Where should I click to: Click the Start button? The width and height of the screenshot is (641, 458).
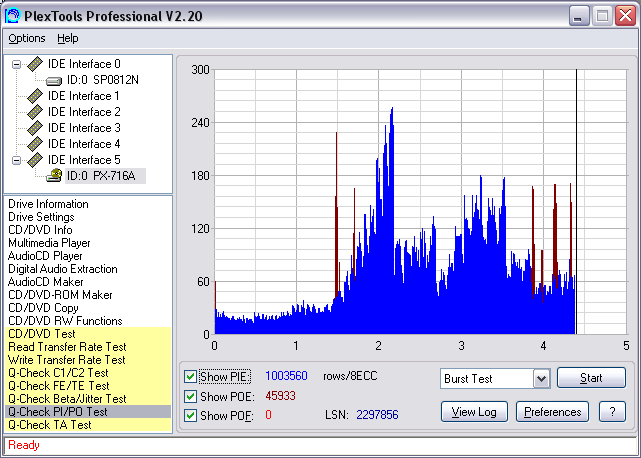coord(591,378)
